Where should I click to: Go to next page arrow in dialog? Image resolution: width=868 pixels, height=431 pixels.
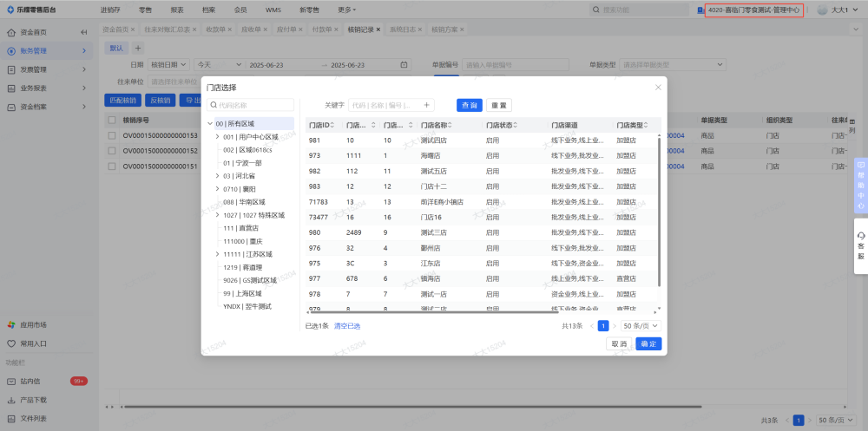click(x=615, y=326)
